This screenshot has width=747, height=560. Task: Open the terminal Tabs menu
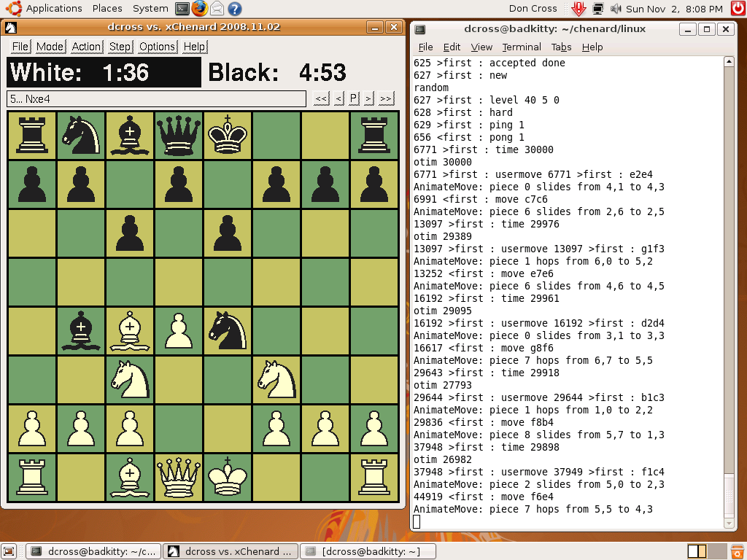coord(561,47)
